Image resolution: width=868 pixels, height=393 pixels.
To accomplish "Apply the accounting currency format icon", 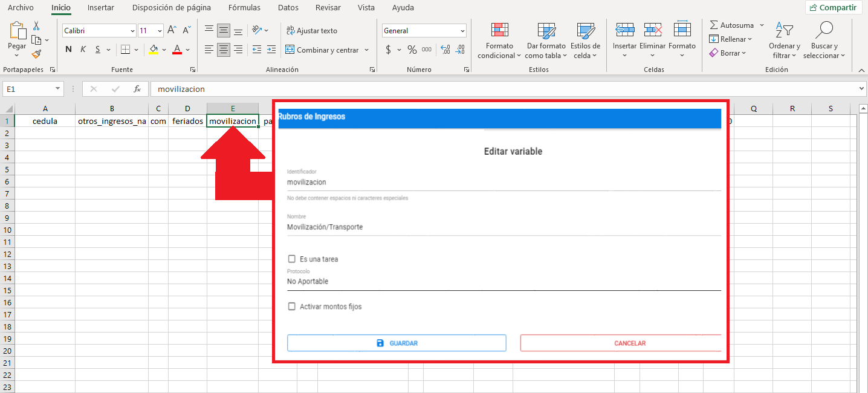I will [x=388, y=50].
